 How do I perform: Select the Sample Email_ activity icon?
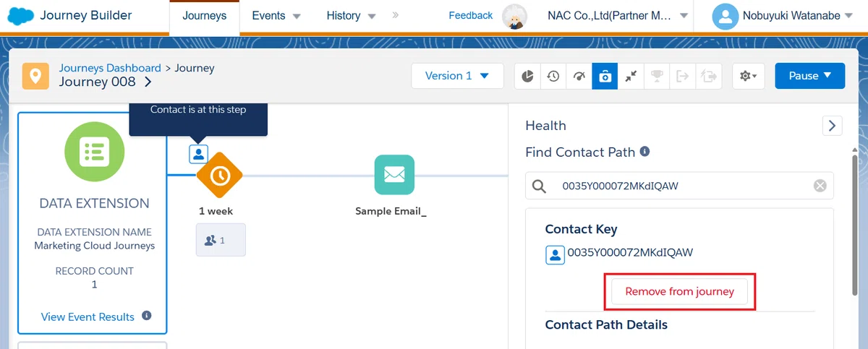tap(394, 174)
